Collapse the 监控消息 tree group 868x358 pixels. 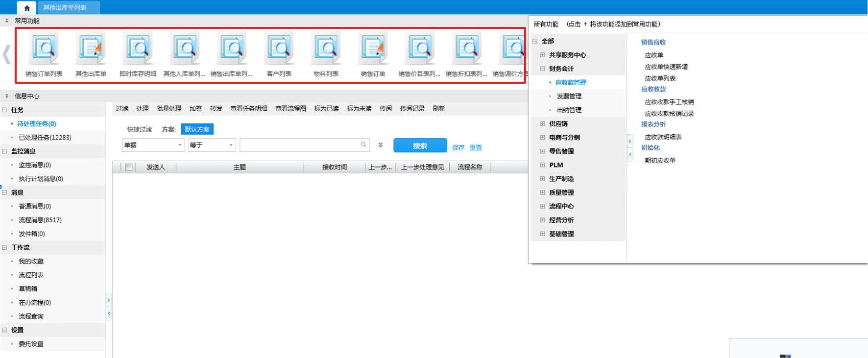(4, 151)
